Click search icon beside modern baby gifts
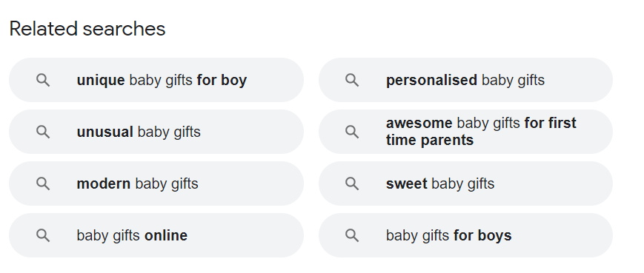This screenshot has height=273, width=644. tap(43, 183)
